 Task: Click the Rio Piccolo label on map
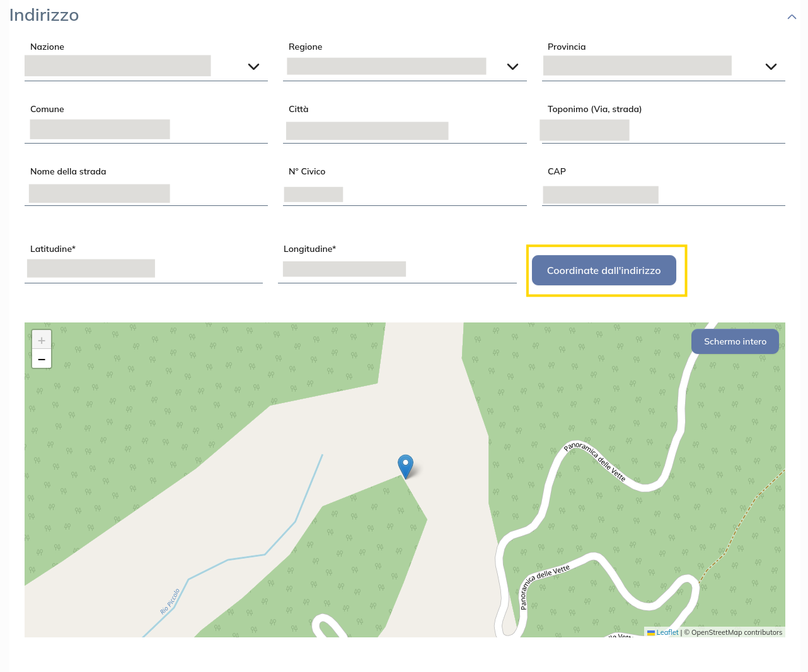170,601
